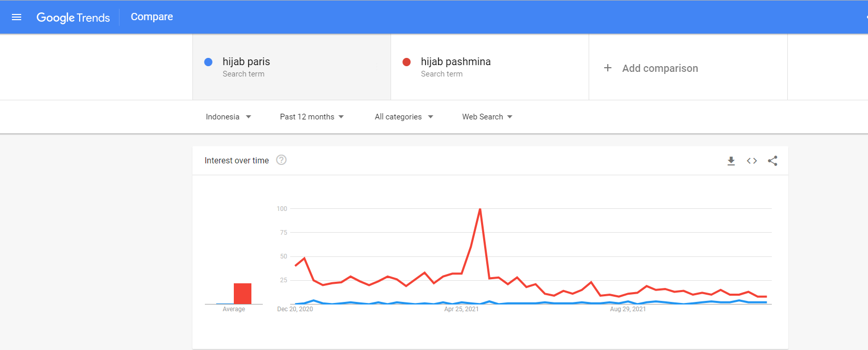
Task: Open the Web Search type dropdown
Action: click(487, 117)
